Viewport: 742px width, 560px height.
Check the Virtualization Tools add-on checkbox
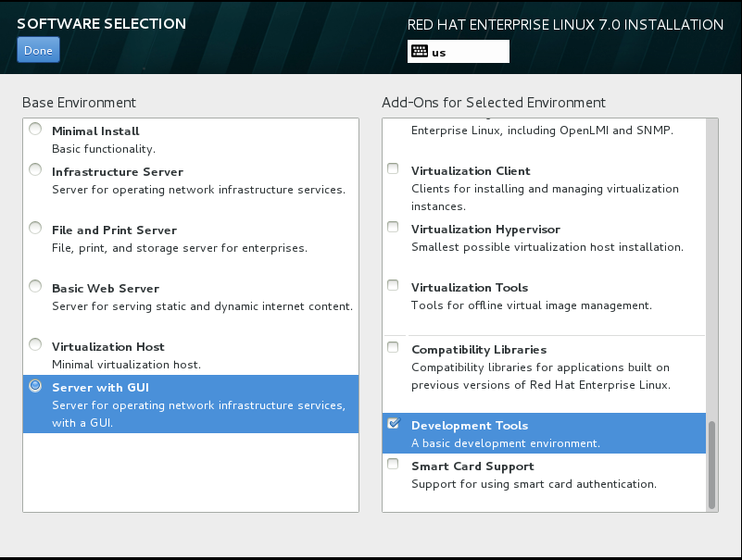(393, 285)
